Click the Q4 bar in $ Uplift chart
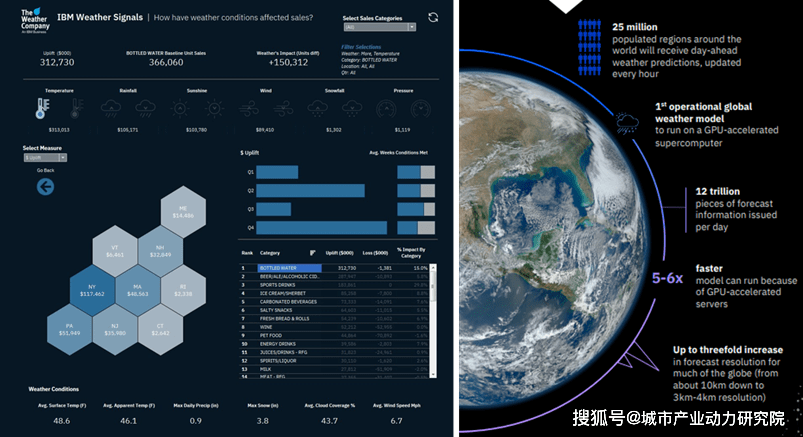 321,226
